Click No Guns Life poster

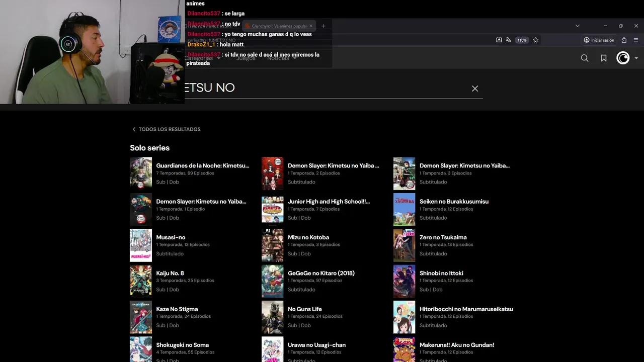(273, 317)
